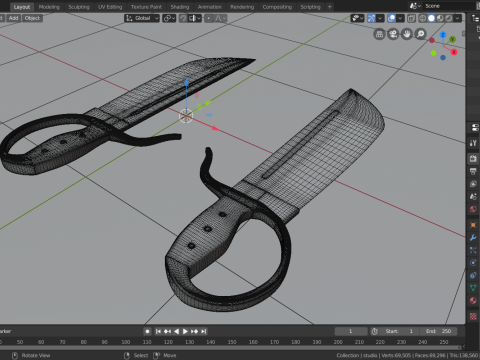Screen dimensions: 480x360
Task: Open the Scene properties tab
Action: [473, 197]
